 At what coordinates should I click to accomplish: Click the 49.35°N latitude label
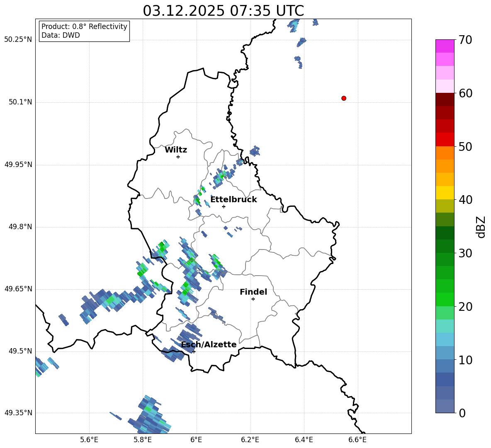coord(18,413)
